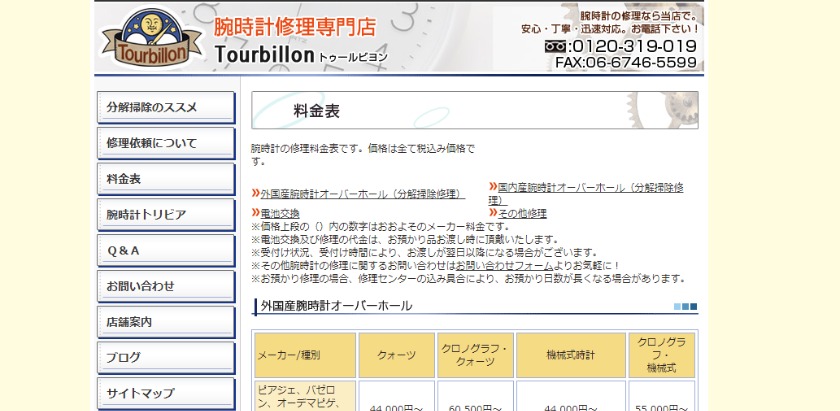Screen dimensions: 840x411
Task: Click the toll-free number 0120-319-019
Action: (x=633, y=46)
